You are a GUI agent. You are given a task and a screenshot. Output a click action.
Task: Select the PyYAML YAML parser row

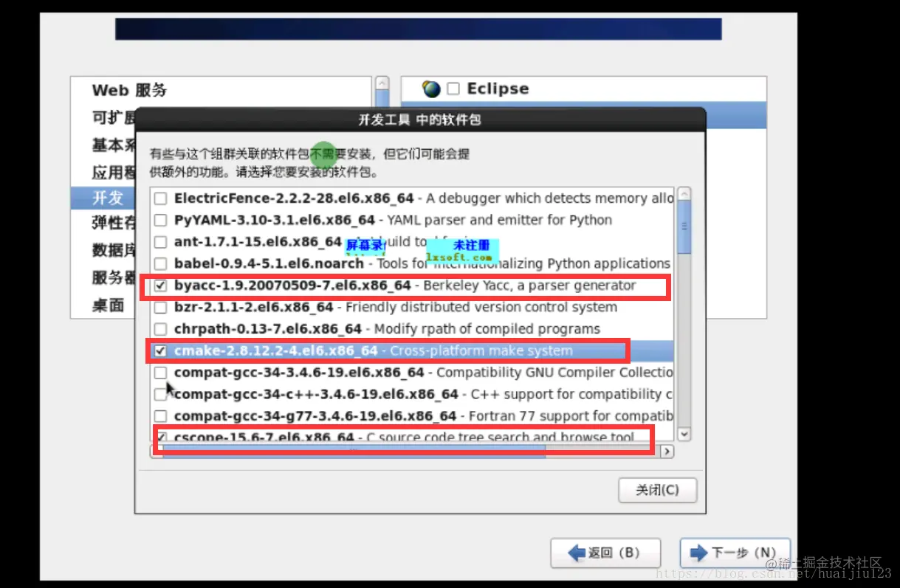[413, 220]
